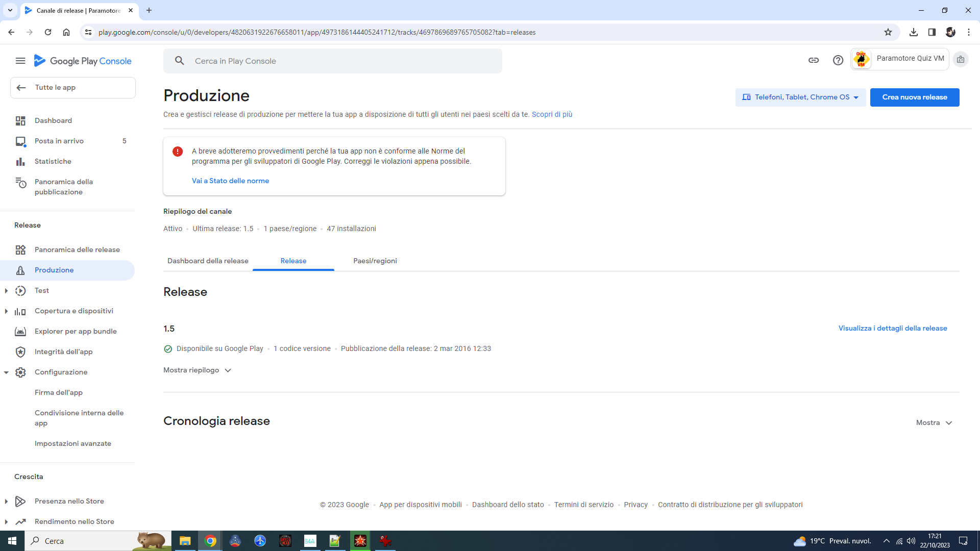Switch to Dashboard della release tab
The height and width of the screenshot is (551, 980).
208,261
